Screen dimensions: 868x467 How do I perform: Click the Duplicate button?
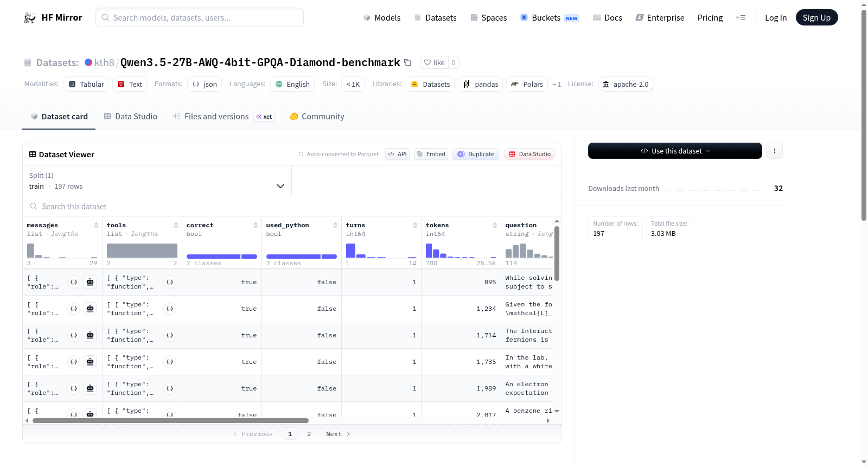(x=476, y=154)
